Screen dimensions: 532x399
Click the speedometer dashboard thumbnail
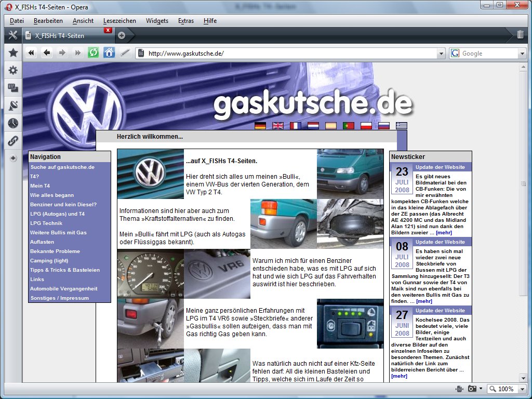(150, 274)
